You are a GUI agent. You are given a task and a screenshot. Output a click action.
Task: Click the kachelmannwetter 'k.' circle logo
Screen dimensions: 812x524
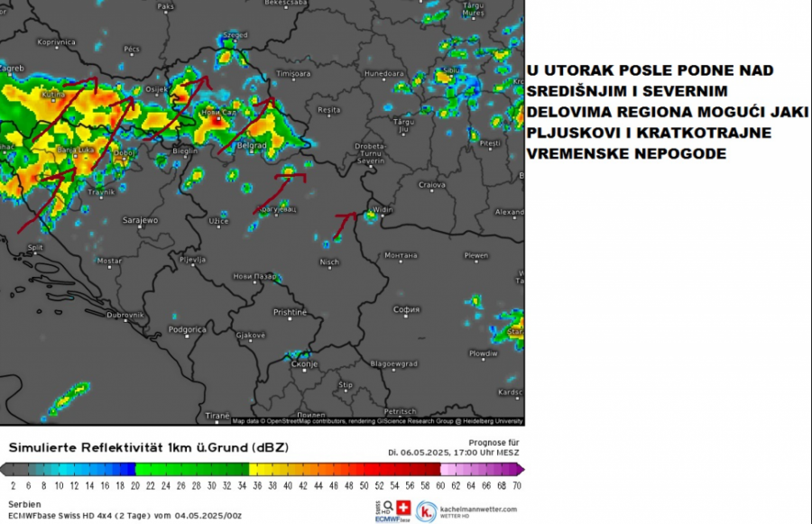pos(428,511)
